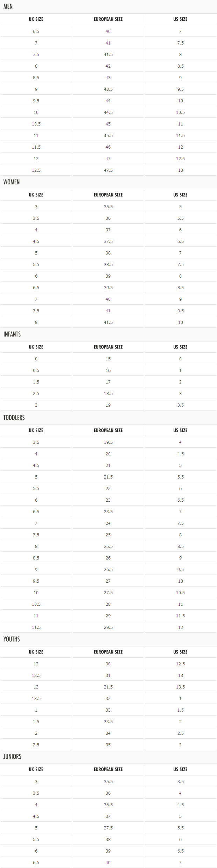Select the YOUTHS section heading
The height and width of the screenshot is (868, 217).
point(12,639)
